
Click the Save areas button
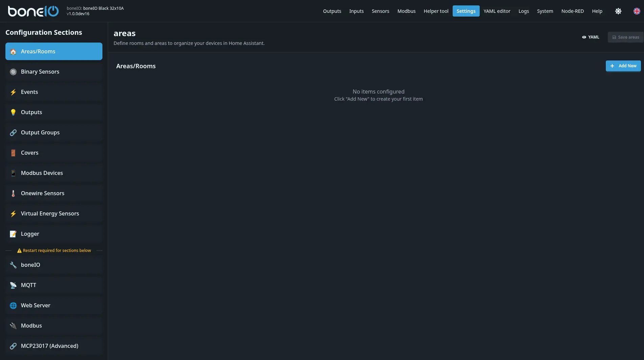pos(625,37)
